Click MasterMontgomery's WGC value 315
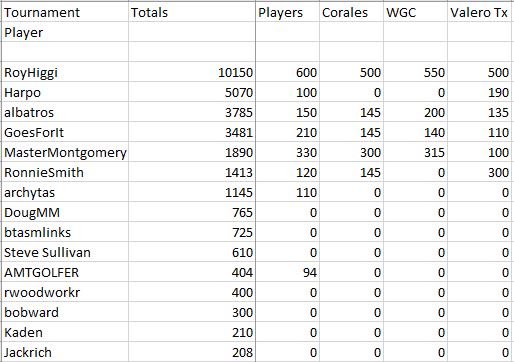Screen dimensions: 514x362 pyautogui.click(x=415, y=152)
